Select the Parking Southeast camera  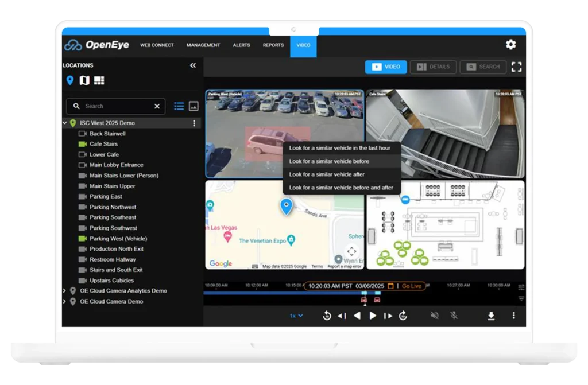(113, 217)
